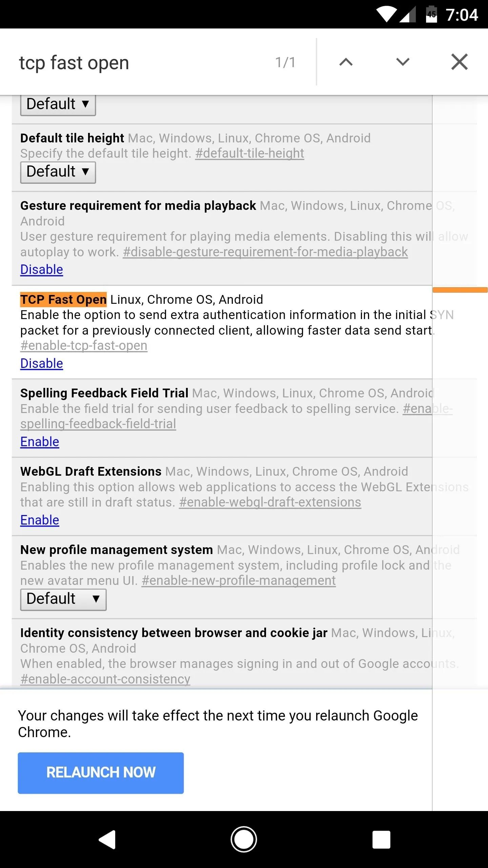Open the cut-off Default dropdown above Default tile height
This screenshot has width=488, height=868.
58,105
